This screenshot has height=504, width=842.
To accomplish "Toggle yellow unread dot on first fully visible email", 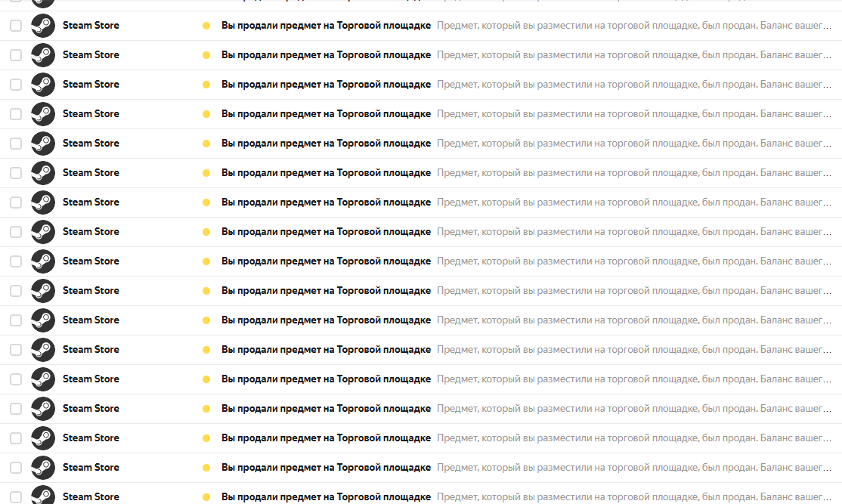I will 206,25.
